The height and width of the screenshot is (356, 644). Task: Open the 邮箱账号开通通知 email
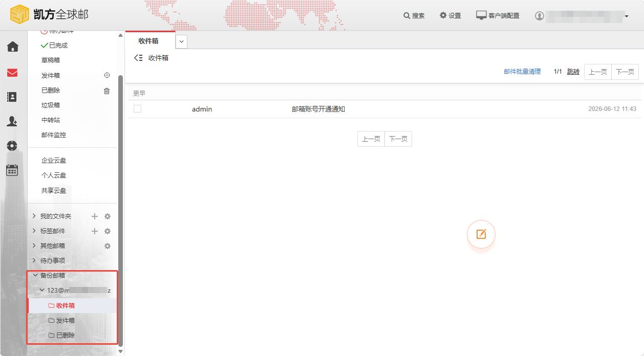pyautogui.click(x=318, y=109)
